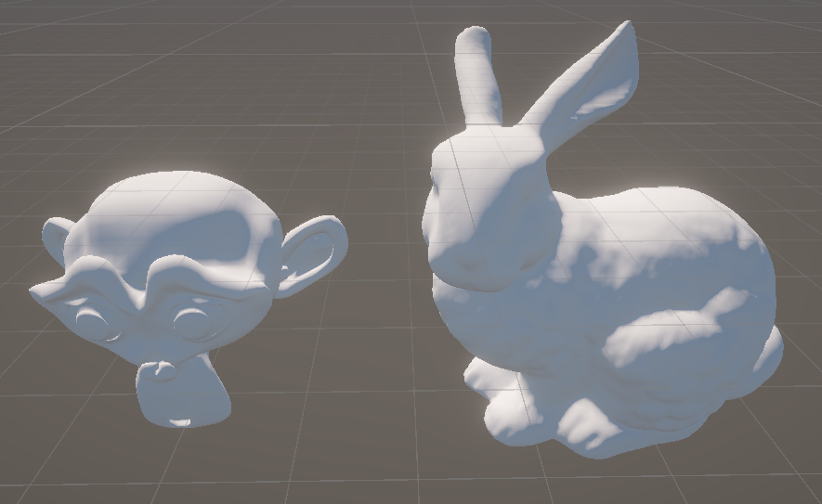822x504 pixels.
Task: Select the Suzanne monkey head model
Action: click(178, 293)
